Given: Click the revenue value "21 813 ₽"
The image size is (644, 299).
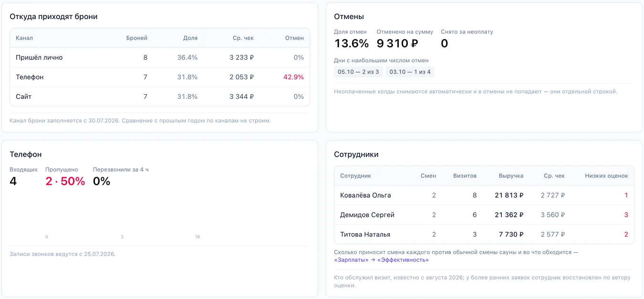Looking at the screenshot, I should 509,195.
